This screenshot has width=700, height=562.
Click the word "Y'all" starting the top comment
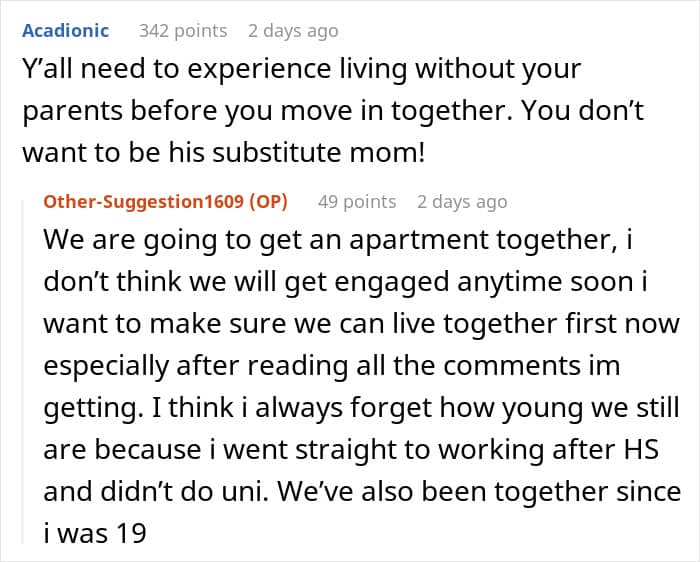(x=47, y=71)
